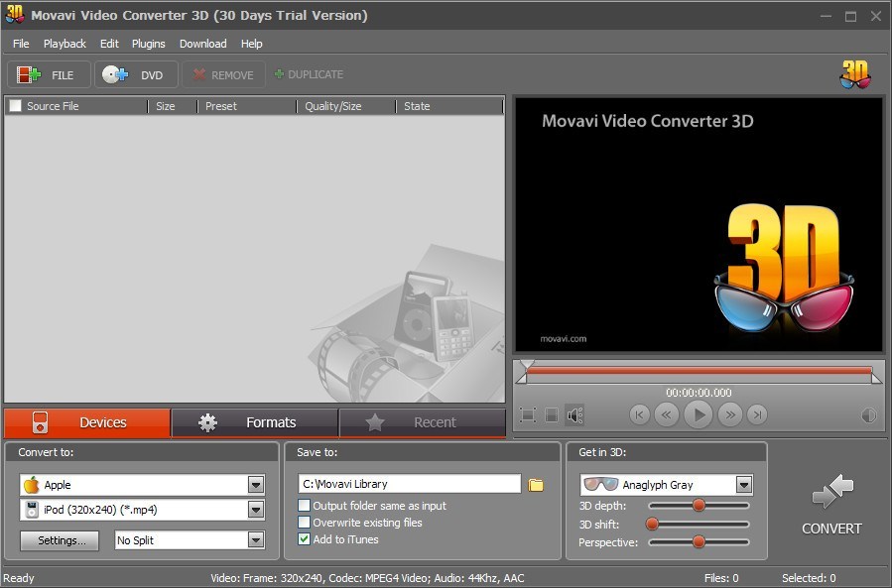Open the Anaglyph Gray 3D mode dropdown
Viewport: 892px width, 588px height.
coord(743,485)
